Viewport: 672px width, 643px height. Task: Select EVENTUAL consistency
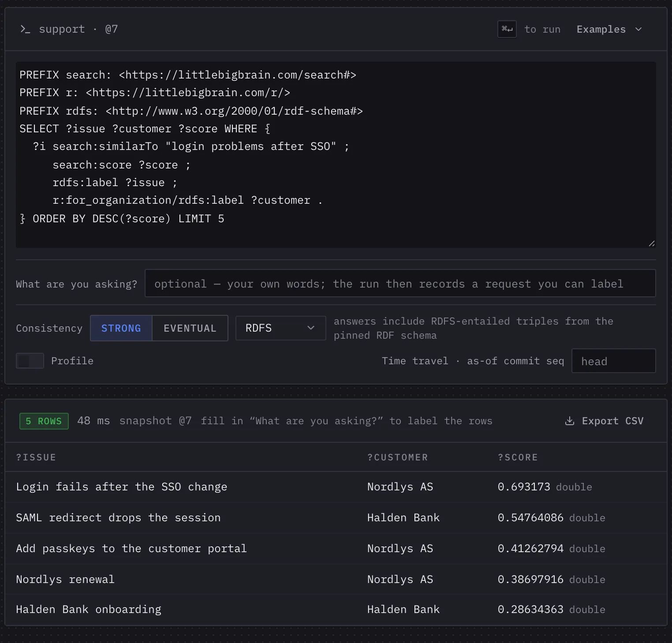tap(190, 328)
